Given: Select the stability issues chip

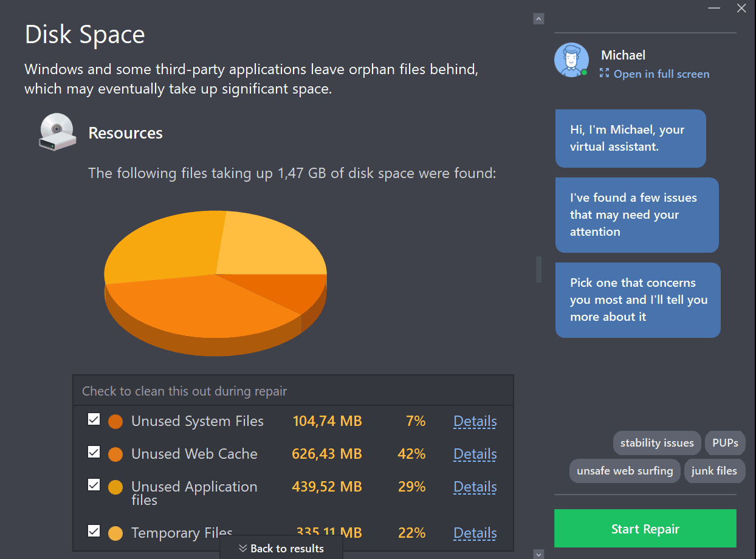Looking at the screenshot, I should [x=657, y=443].
